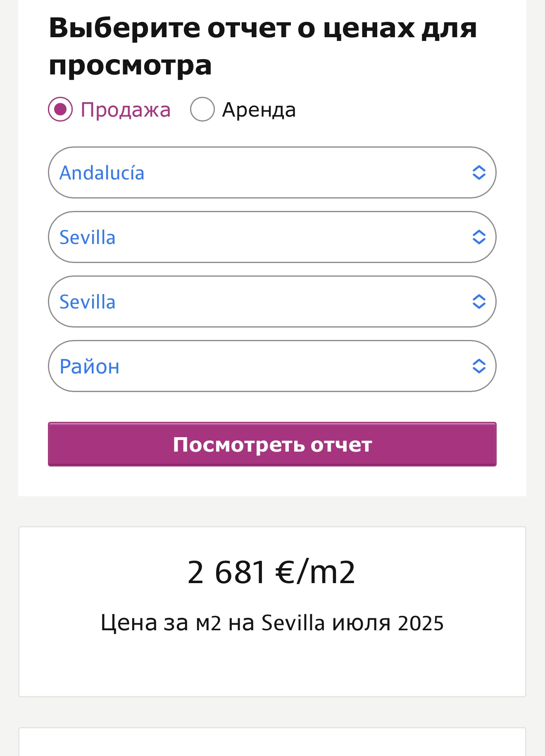Click the Andalucía text in first selector
This screenshot has height=756, width=545.
[102, 173]
